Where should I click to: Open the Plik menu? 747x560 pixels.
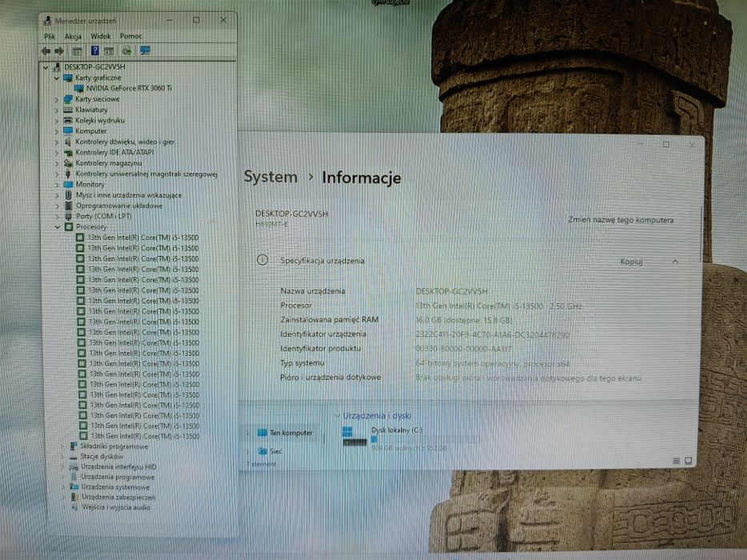pos(50,36)
